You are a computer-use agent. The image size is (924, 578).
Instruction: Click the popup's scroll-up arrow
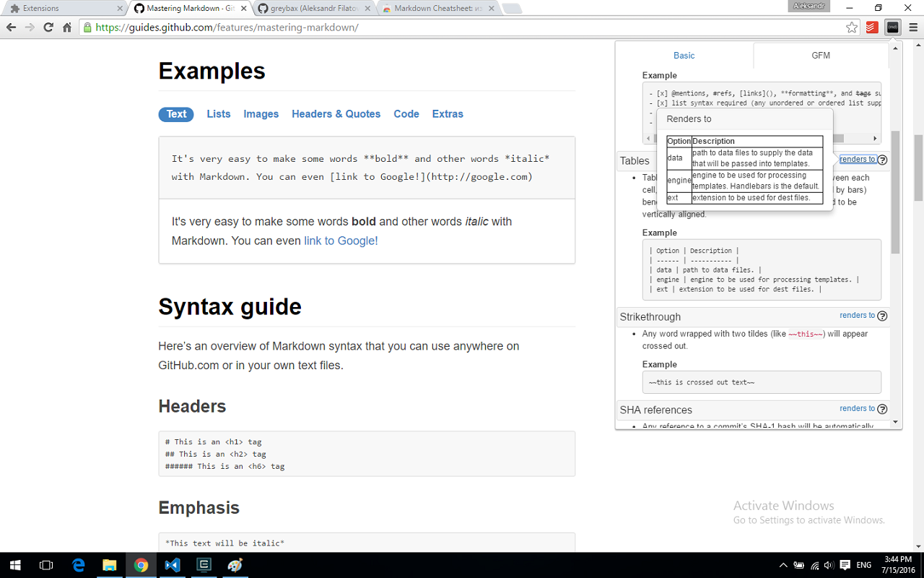(x=895, y=48)
